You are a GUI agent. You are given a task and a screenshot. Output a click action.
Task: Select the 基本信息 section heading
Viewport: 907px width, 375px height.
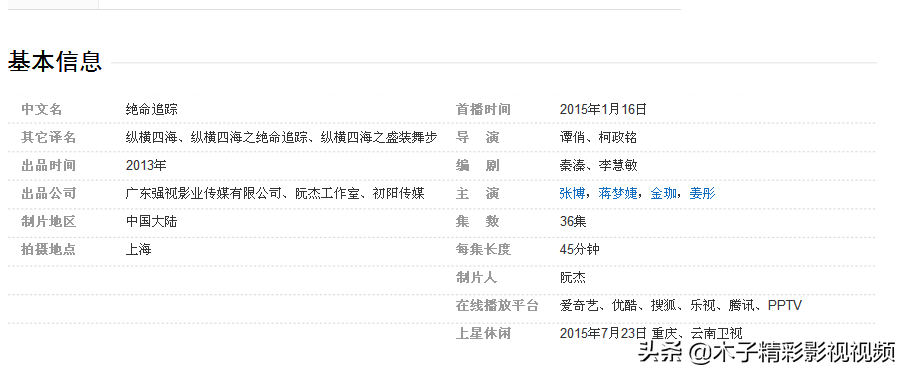click(x=55, y=61)
